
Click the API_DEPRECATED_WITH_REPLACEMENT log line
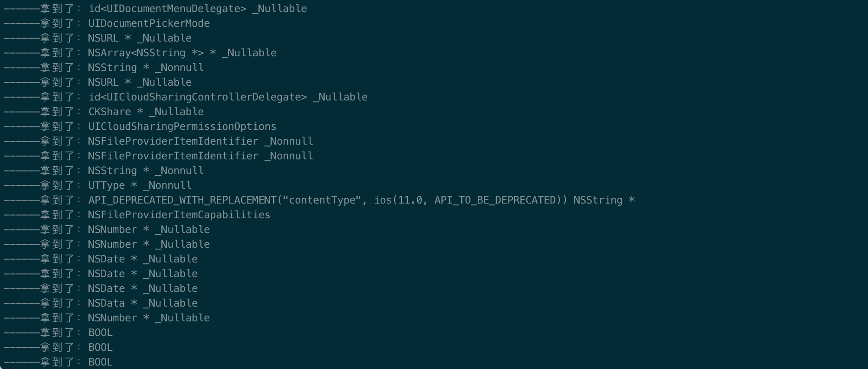[x=319, y=200]
